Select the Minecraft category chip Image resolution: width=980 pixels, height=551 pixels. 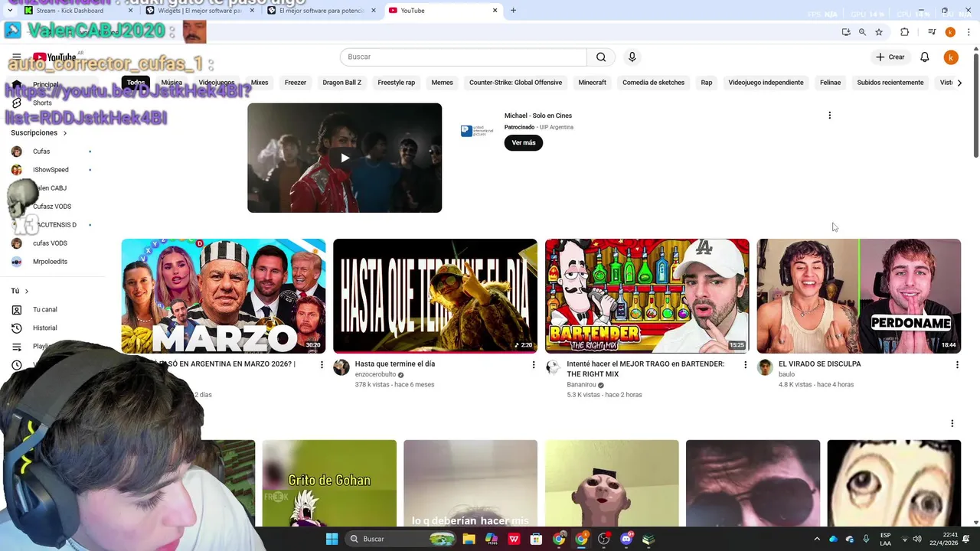[592, 83]
